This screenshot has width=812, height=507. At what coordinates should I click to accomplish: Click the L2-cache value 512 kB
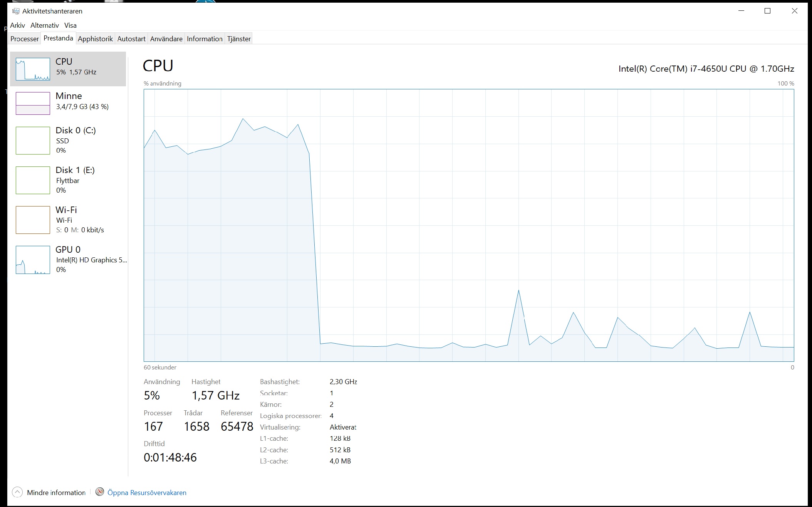340,450
